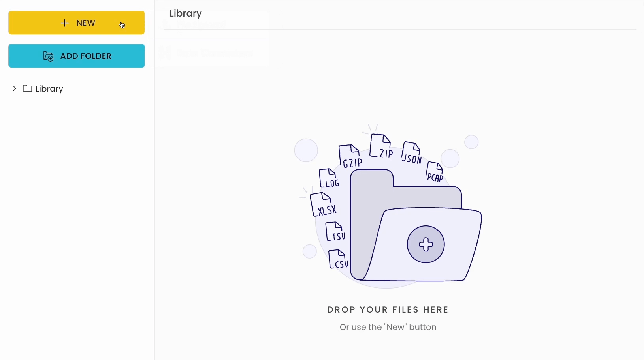Expand the Library tree chevron
The image size is (644, 360).
tap(15, 88)
